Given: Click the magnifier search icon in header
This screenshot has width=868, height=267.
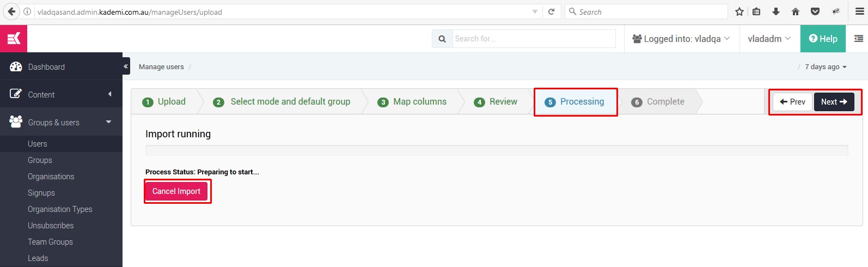Looking at the screenshot, I should (x=442, y=39).
